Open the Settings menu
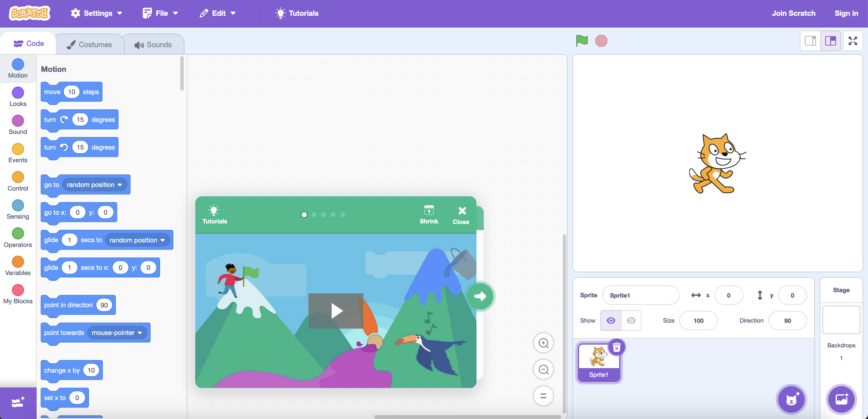Screen dimensions: 868x419 tap(97, 13)
